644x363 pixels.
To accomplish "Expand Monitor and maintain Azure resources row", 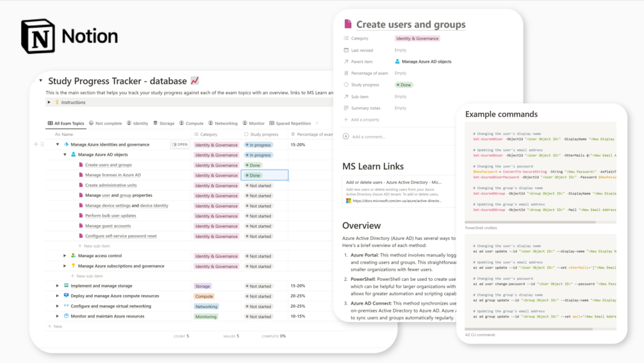I will point(58,316).
